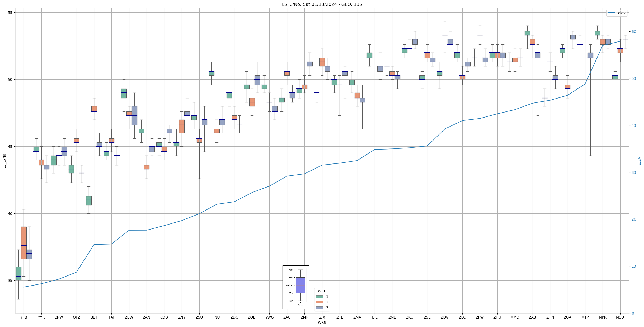Click the L5_C/No y-axis title

4,161
